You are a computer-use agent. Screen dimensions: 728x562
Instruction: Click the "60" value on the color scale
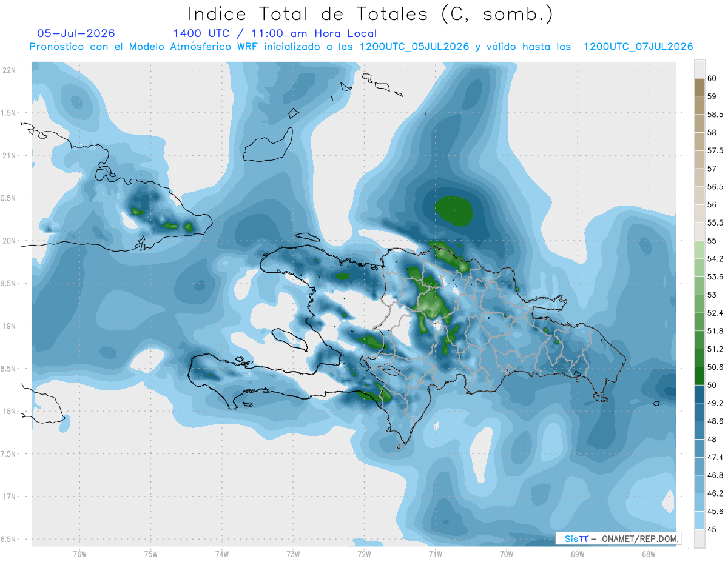click(x=712, y=78)
